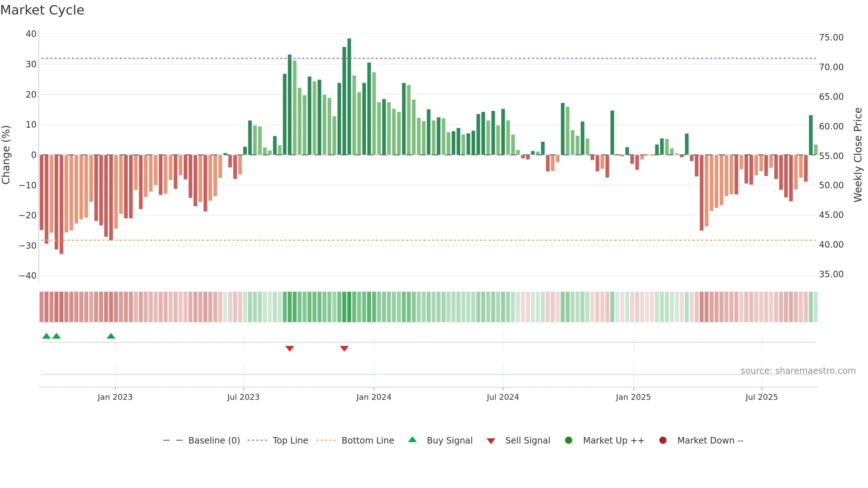Click the red Sell Signal legend triangle

[x=491, y=441]
